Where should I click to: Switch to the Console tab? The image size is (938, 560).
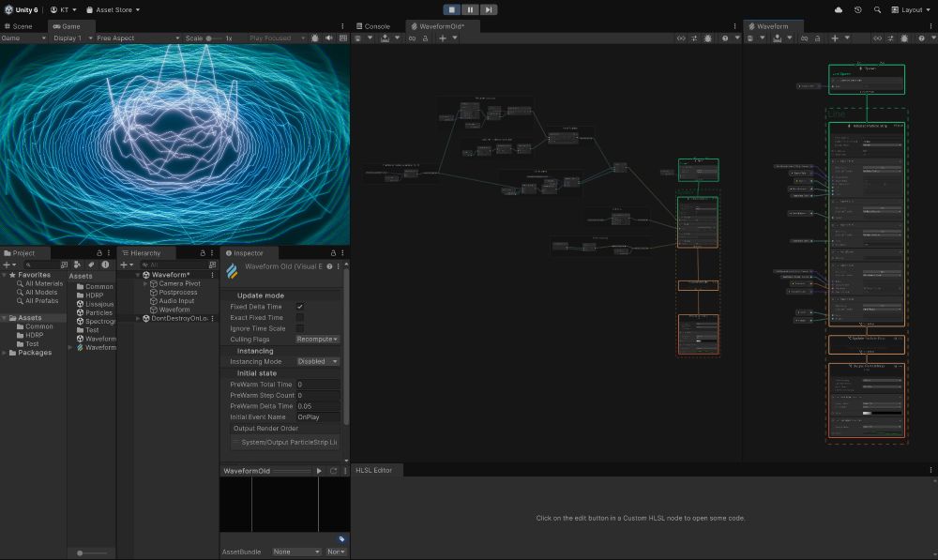tap(373, 26)
